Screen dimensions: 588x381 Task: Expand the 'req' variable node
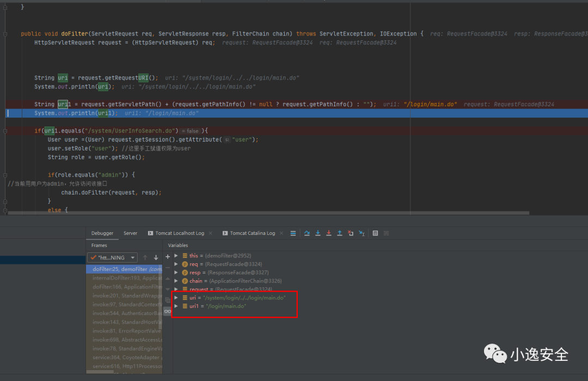(176, 264)
